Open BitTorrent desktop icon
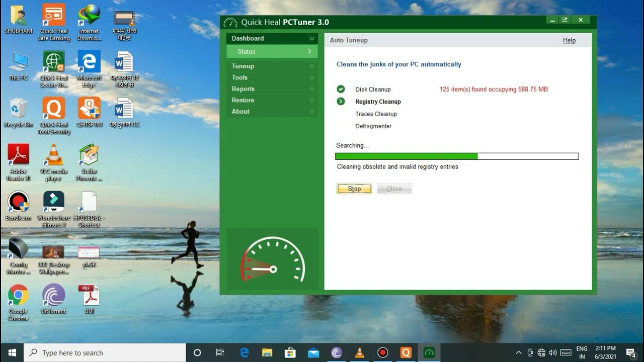 [54, 299]
